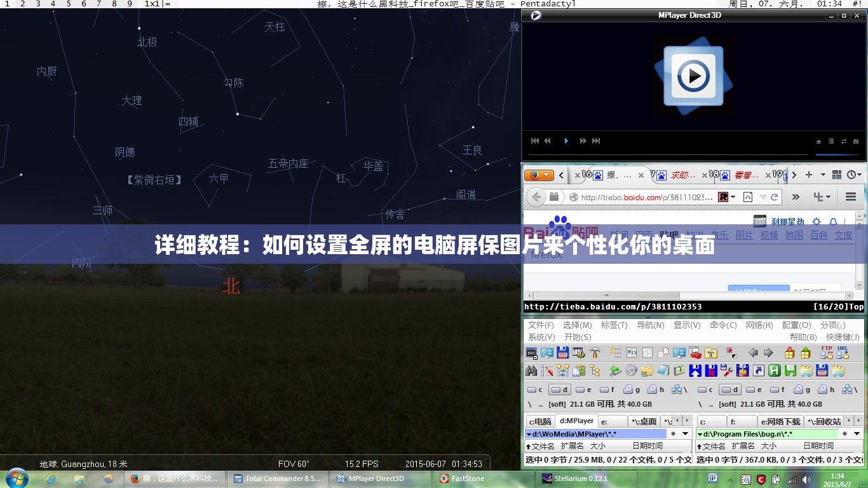Click the Firefox overflow chevron (>>) icon
This screenshot has height=488, width=868.
796,197
